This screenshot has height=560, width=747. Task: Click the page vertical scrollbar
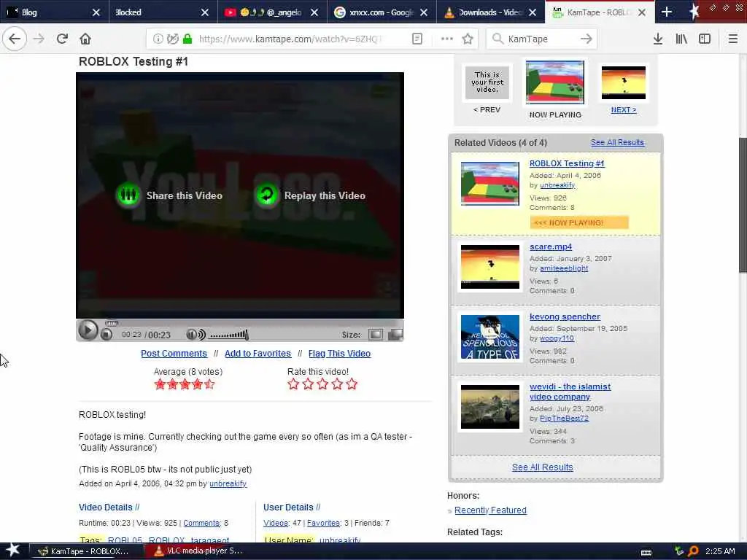pyautogui.click(x=743, y=205)
